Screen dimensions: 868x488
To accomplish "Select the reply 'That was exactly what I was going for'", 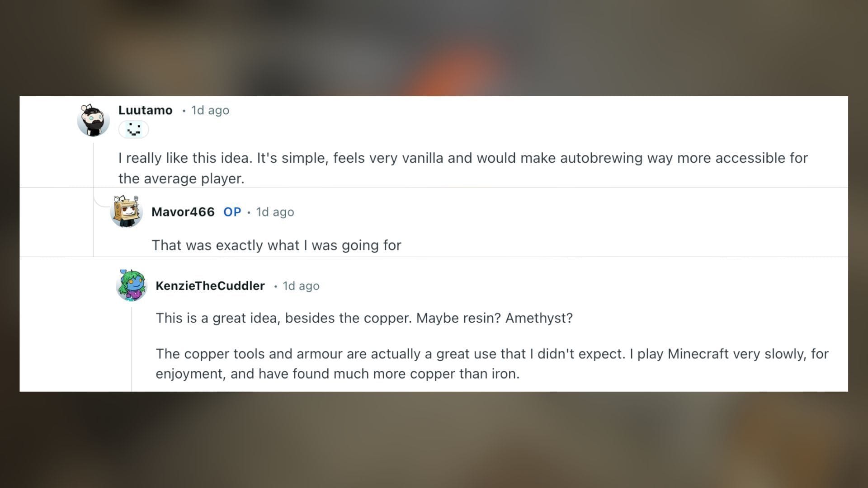I will [277, 245].
